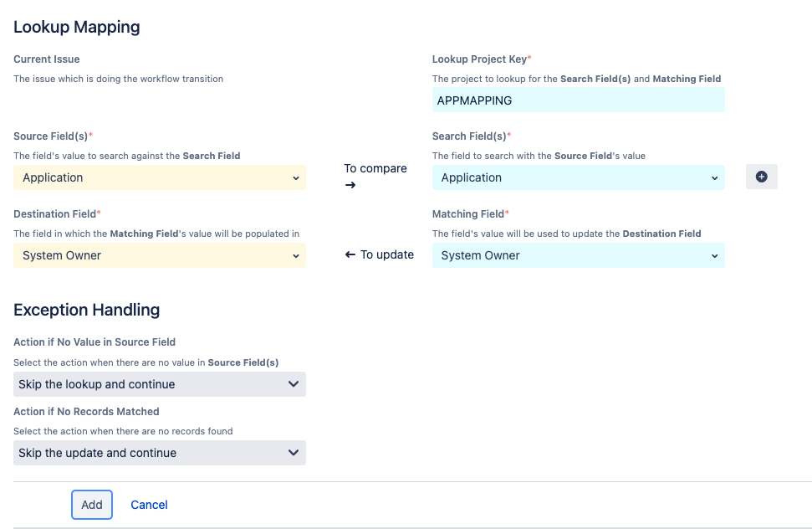Click the chevron on the Search Field(s) dropdown
812x529 pixels.
point(715,177)
